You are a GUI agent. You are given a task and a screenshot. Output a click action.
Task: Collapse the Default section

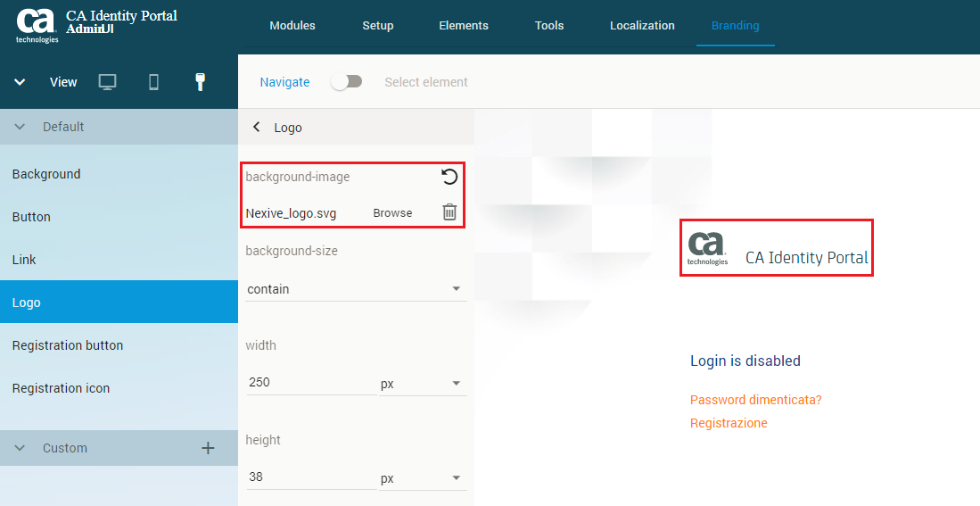20,127
